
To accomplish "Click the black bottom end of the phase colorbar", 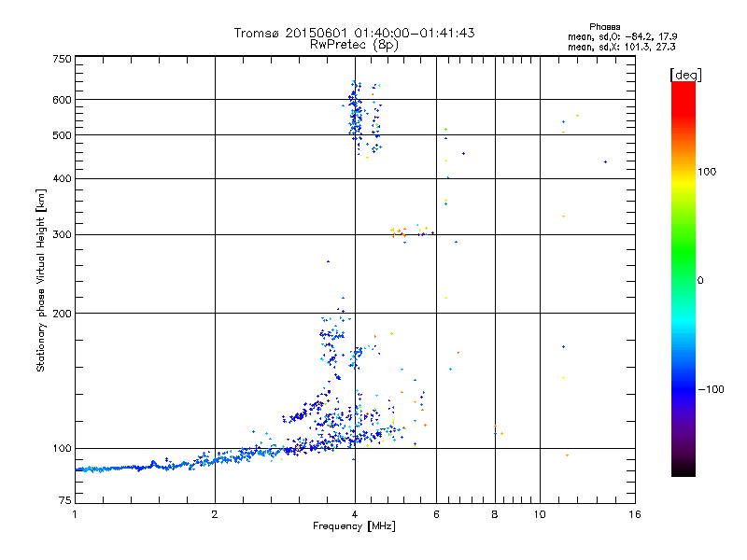I will click(684, 471).
